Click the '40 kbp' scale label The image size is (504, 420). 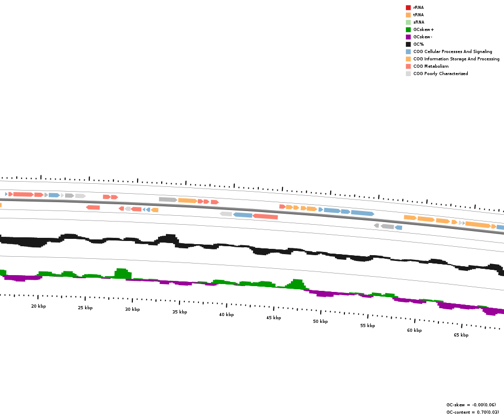(226, 314)
